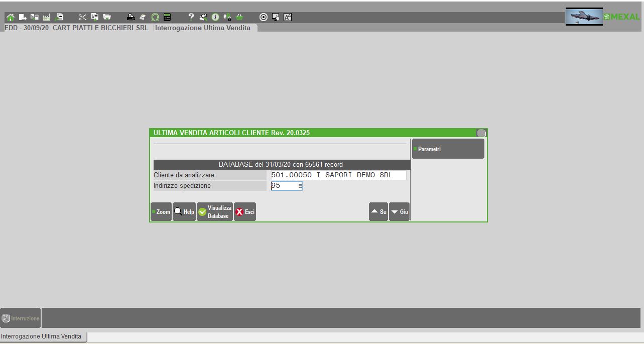
Task: Click the target circle icon in toolbar
Action: pos(263,17)
